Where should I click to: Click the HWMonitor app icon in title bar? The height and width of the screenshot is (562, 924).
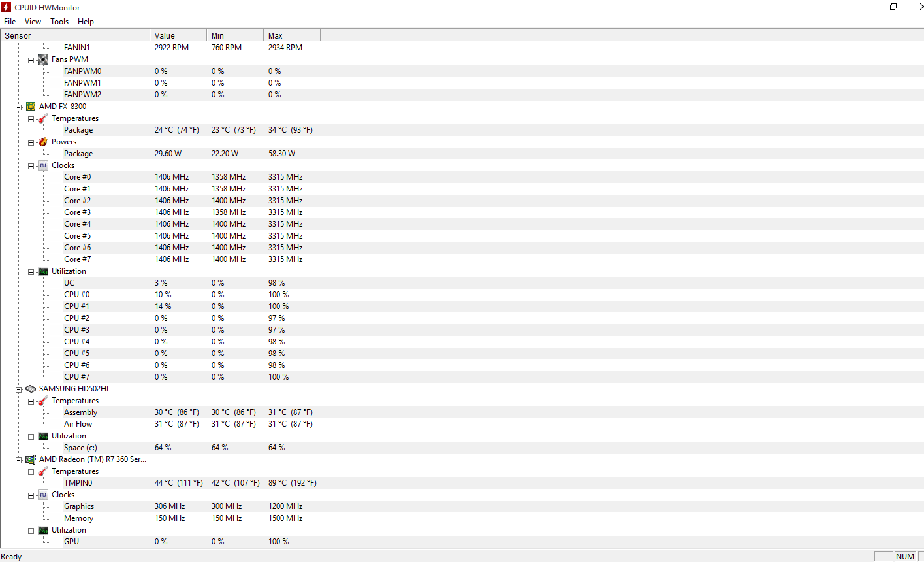tap(6, 7)
